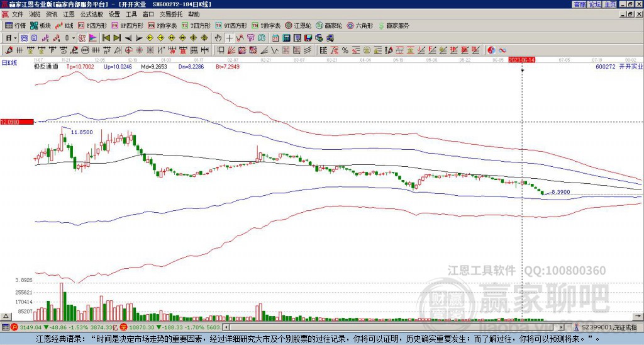Image resolution: width=644 pixels, height=345 pixels.
Task: Click the Md=9.2653 value
Action: click(x=153, y=66)
